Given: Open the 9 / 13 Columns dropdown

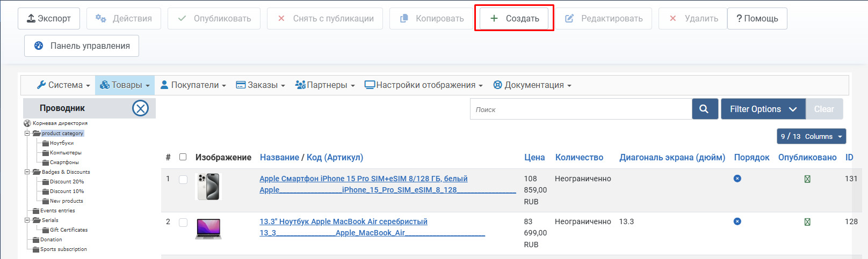Looking at the screenshot, I should pyautogui.click(x=811, y=136).
